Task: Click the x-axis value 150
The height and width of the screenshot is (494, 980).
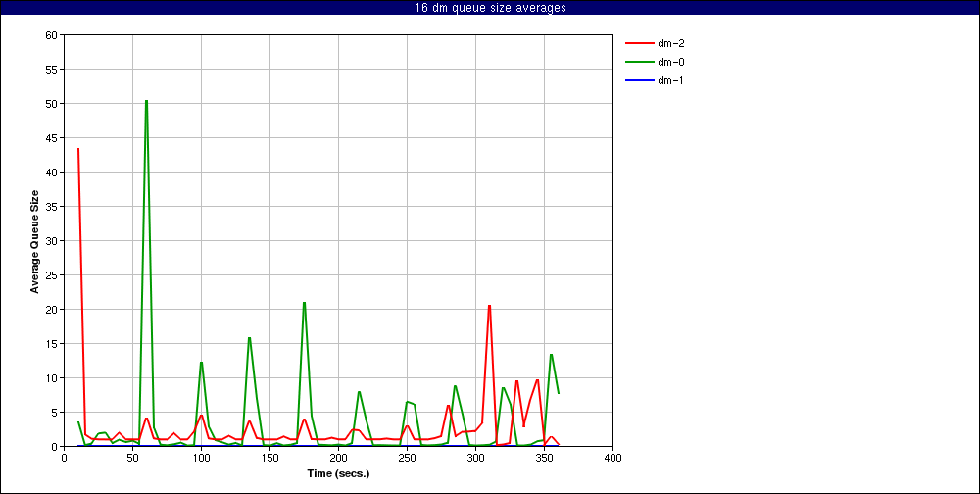Action: click(270, 458)
